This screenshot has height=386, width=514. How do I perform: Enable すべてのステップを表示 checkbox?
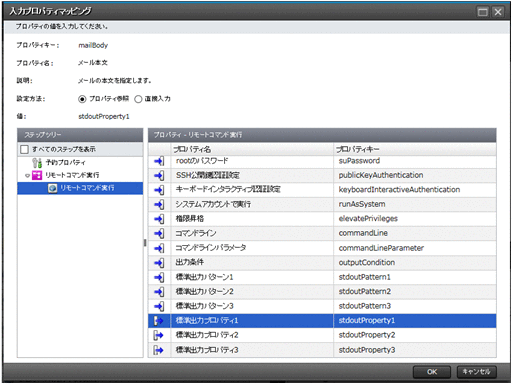(x=24, y=149)
